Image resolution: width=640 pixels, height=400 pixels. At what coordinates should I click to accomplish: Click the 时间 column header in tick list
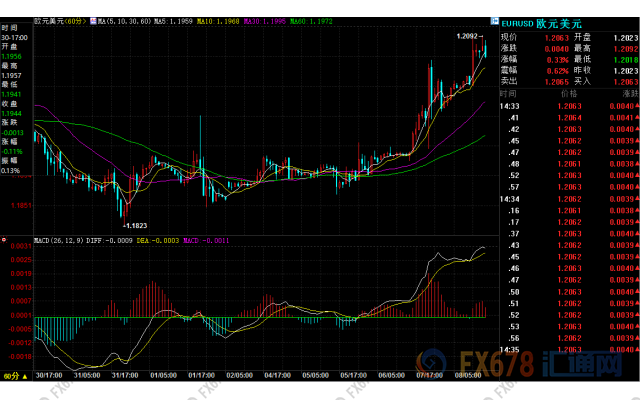508,91
